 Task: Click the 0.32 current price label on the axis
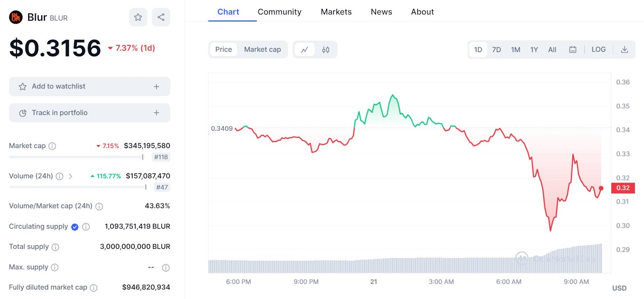tap(623, 188)
